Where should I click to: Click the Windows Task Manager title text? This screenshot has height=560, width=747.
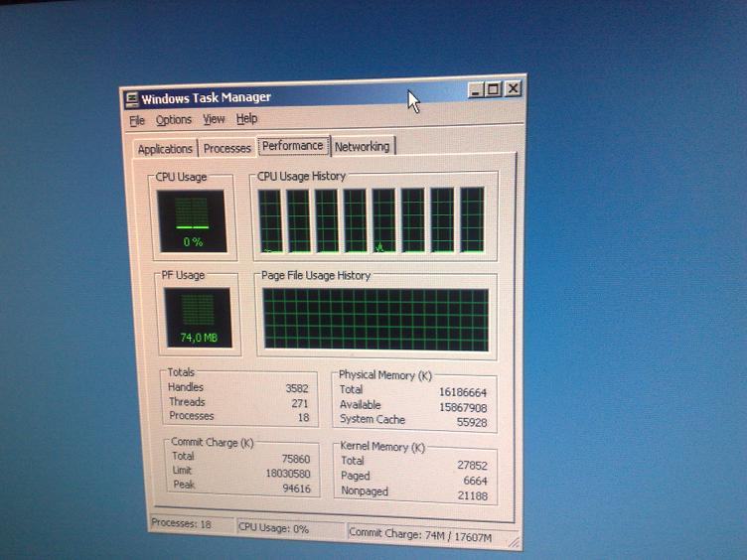207,98
